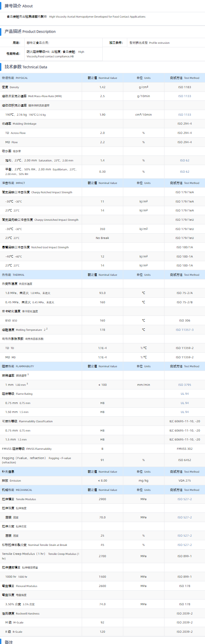Click the 热性能 THERMAL table header
The width and height of the screenshot is (205, 644).
[x=13, y=275]
